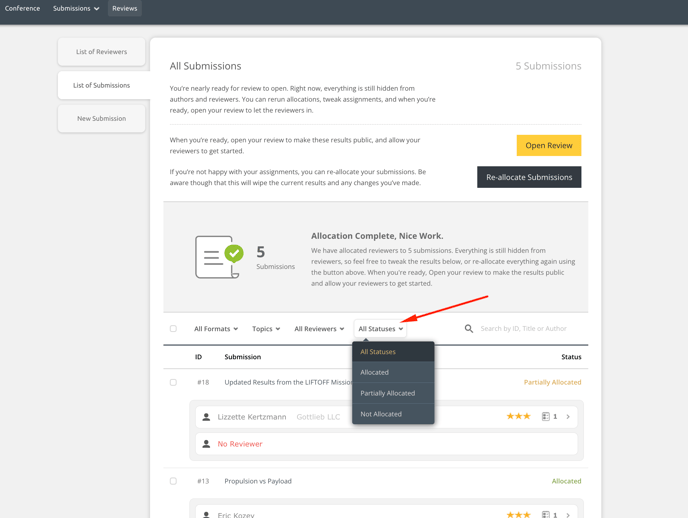This screenshot has width=688, height=518.
Task: Click the allocation complete document checkmark icon
Action: [219, 257]
